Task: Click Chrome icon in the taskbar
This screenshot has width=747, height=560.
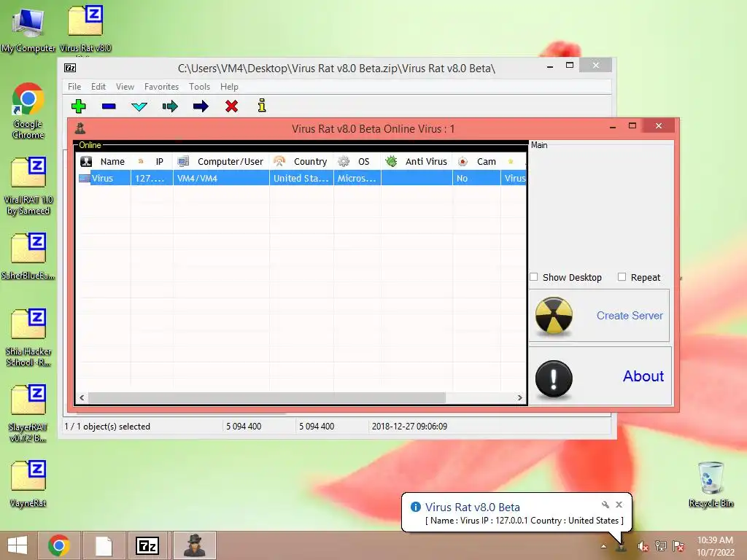Action: click(x=59, y=545)
